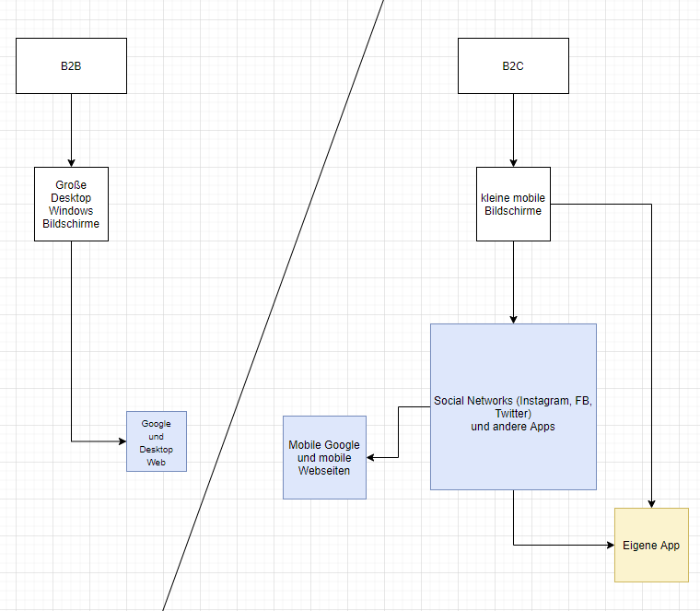This screenshot has width=700, height=611.
Task: Click the Große Desktop Windows Bildschirme box
Action: tap(71, 204)
